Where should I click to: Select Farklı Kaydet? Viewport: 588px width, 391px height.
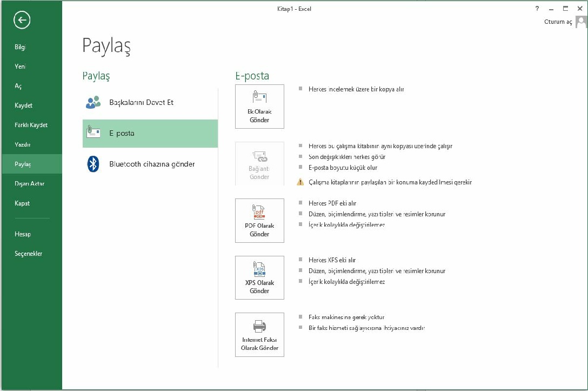[32, 125]
